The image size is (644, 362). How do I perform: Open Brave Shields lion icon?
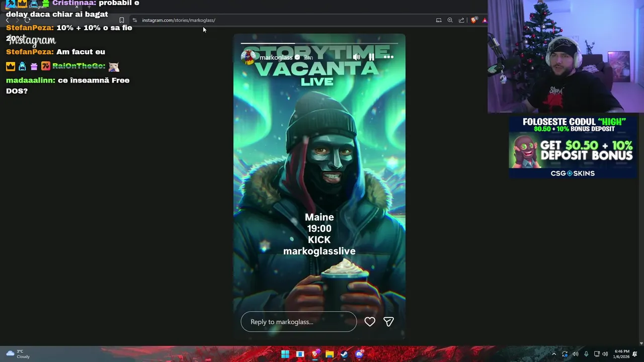tap(473, 20)
